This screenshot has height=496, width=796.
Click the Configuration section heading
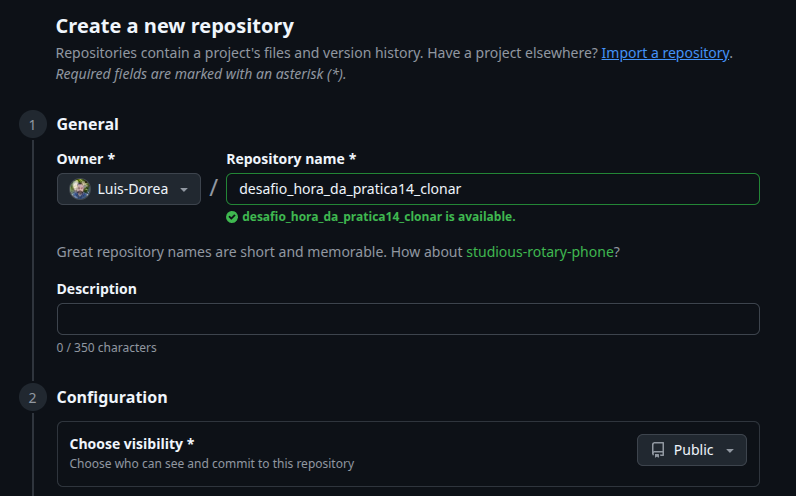pos(111,397)
